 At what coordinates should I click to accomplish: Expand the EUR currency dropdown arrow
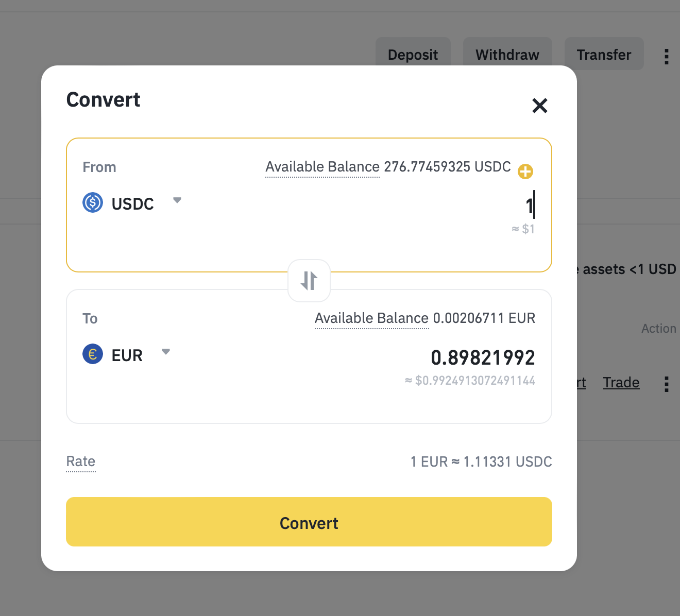click(x=166, y=352)
